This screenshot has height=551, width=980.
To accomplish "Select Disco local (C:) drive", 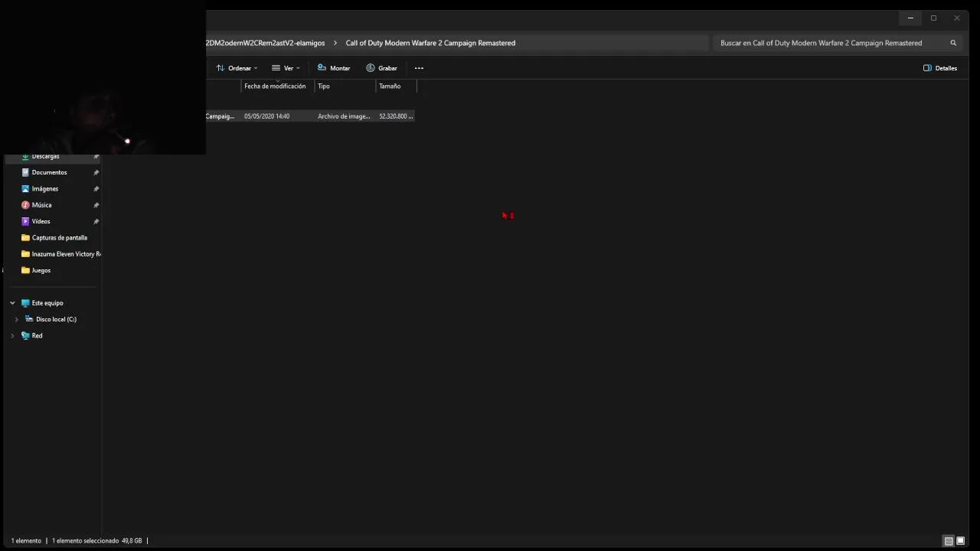I will point(56,319).
